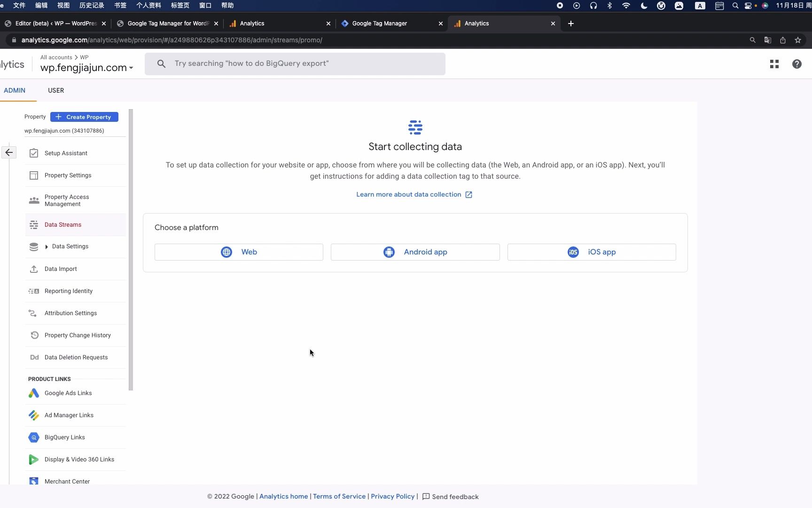Click the Merchant Center logo icon
Viewport: 812px width, 508px height.
[x=34, y=481]
